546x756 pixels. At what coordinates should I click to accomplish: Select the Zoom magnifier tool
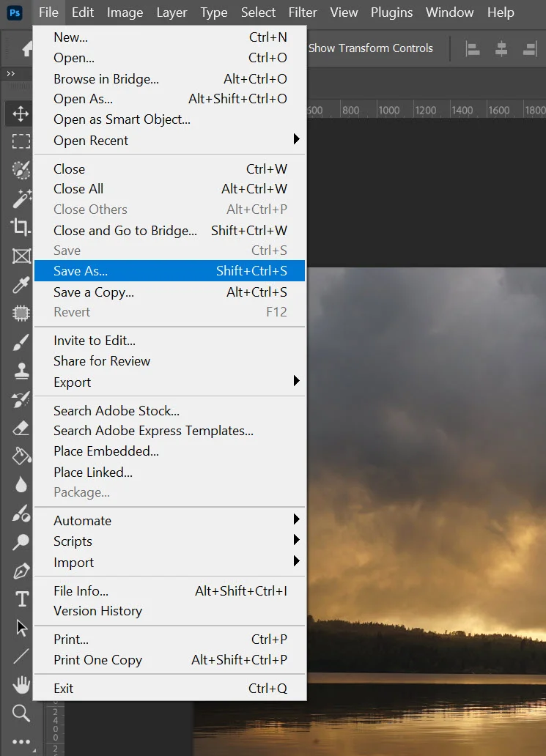tap(21, 713)
